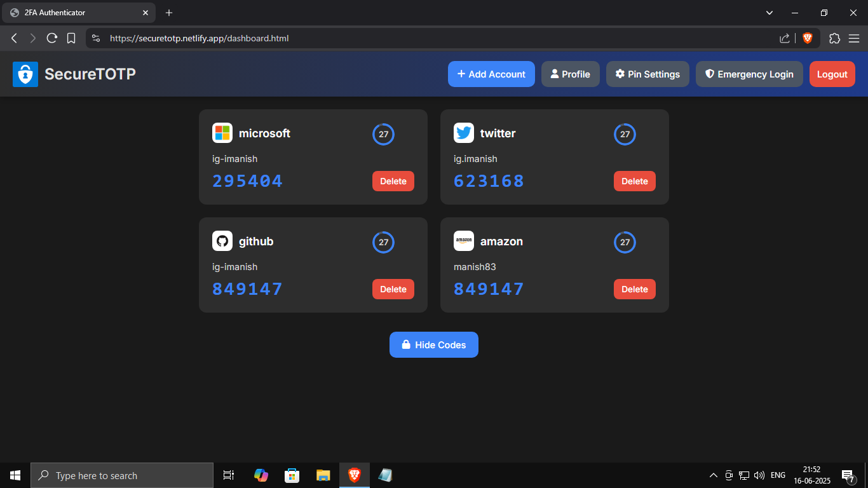Click the GitHub octocat icon
The height and width of the screenshot is (488, 868).
coord(222,241)
